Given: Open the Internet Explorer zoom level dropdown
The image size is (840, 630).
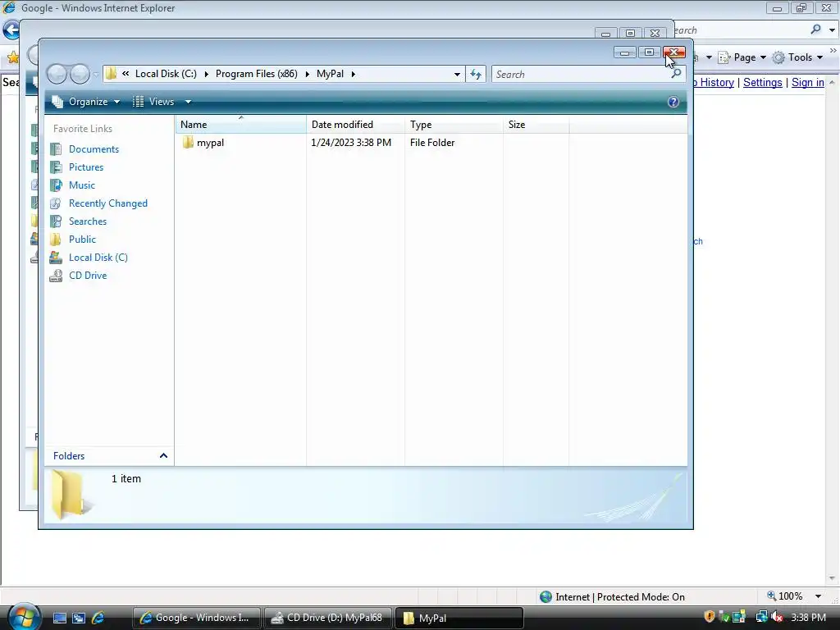Looking at the screenshot, I should coord(818,596).
